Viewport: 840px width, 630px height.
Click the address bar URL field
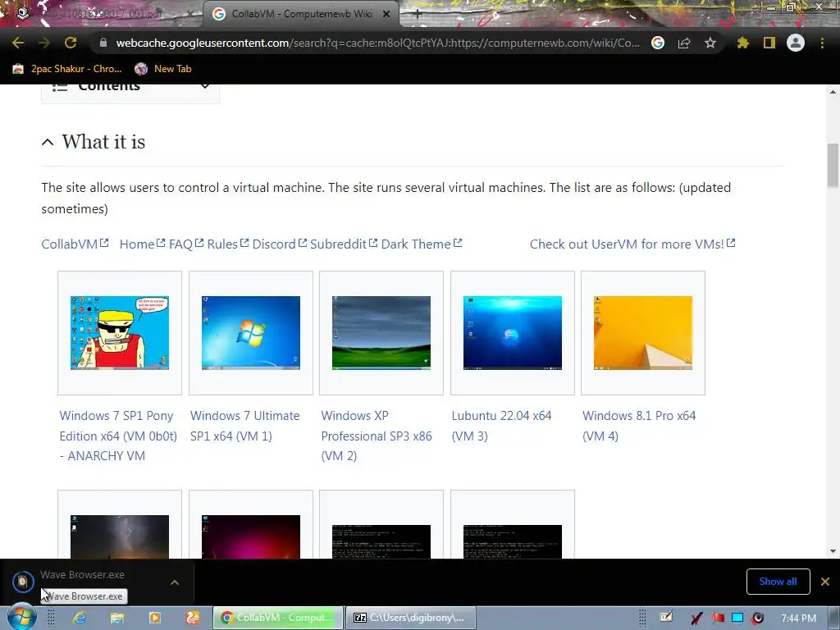pos(377,43)
